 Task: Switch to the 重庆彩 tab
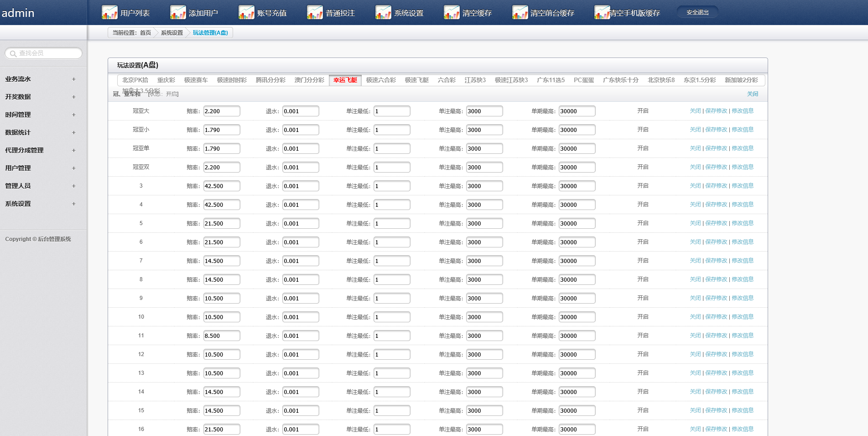point(166,80)
